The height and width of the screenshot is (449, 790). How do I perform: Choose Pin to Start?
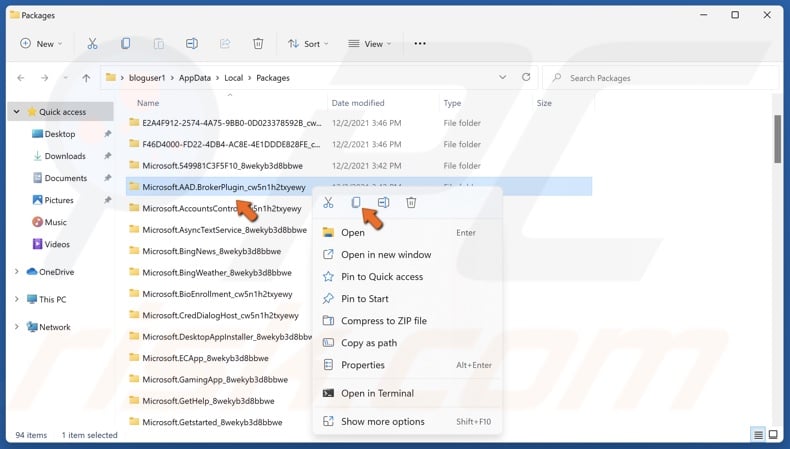(x=407, y=299)
